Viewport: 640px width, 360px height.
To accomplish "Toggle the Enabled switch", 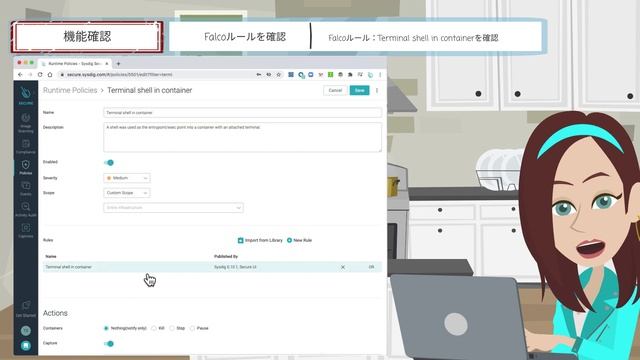I will click(109, 162).
